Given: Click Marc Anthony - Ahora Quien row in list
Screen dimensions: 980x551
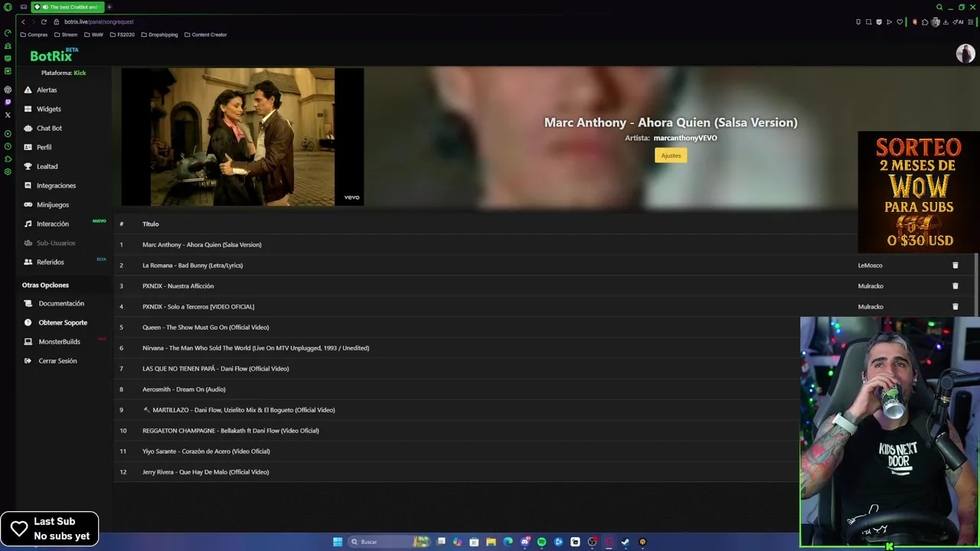Looking at the screenshot, I should (x=485, y=245).
